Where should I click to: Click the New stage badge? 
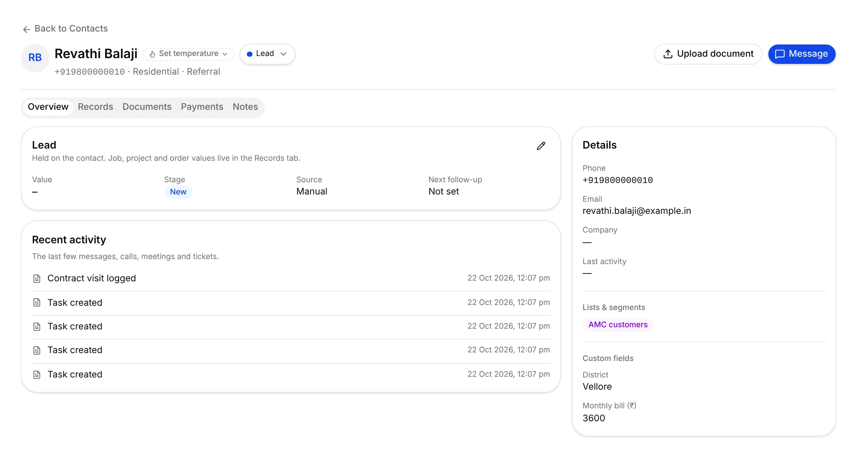178,192
